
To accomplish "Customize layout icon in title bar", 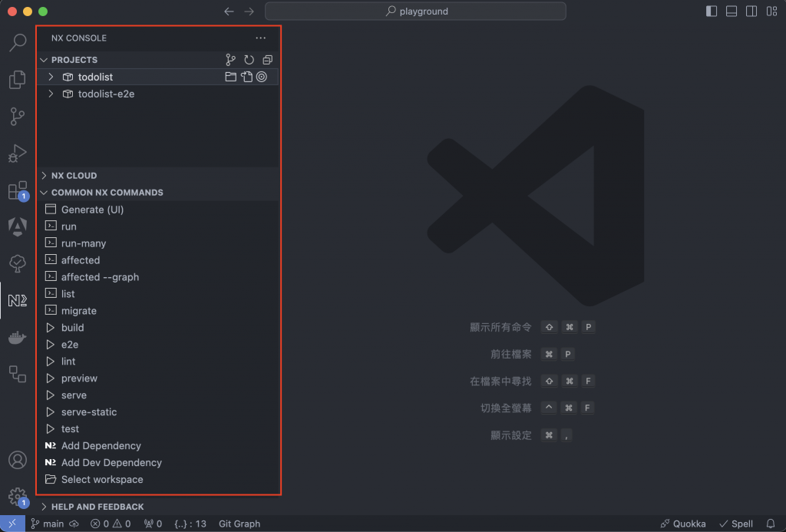I will 771,11.
